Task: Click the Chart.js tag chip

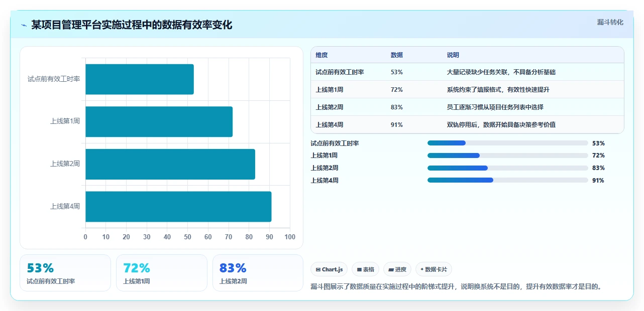Action: click(329, 269)
